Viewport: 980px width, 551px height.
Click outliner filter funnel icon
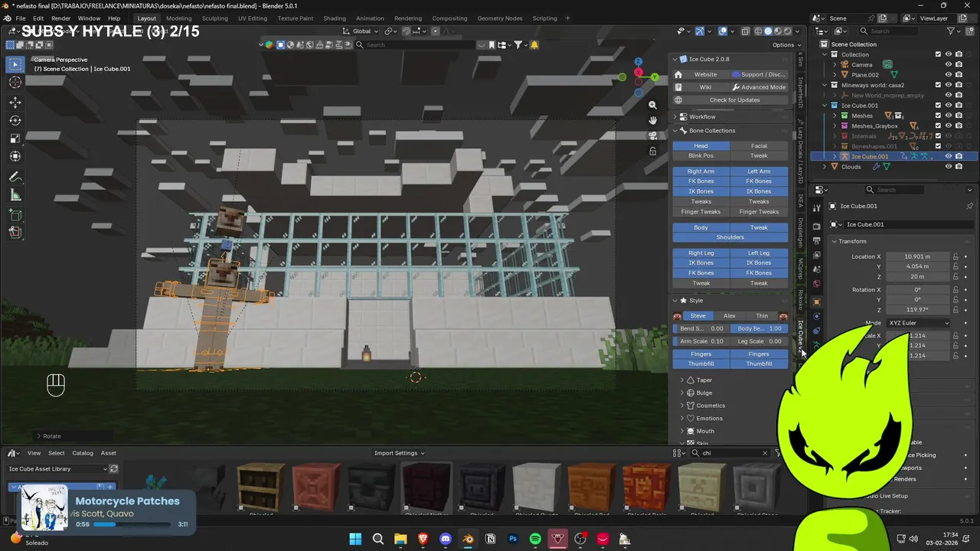click(951, 31)
